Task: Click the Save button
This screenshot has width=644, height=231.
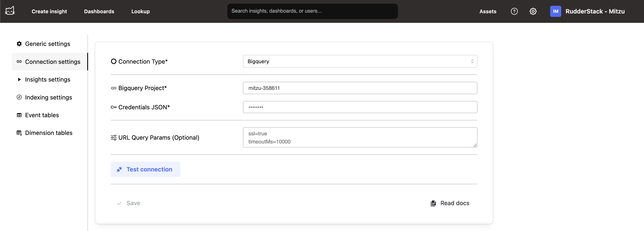Action: coord(129,203)
